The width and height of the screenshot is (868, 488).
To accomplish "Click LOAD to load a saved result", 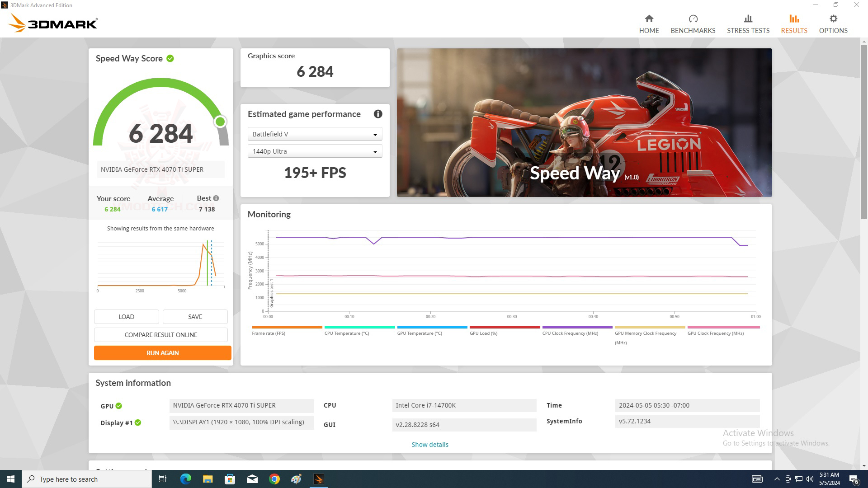I will point(126,316).
